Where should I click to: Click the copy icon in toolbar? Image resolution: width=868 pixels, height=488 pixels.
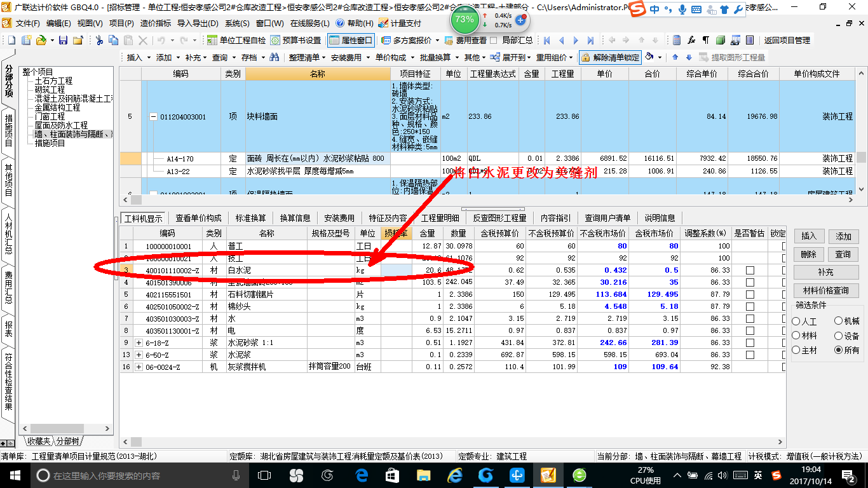(x=114, y=40)
